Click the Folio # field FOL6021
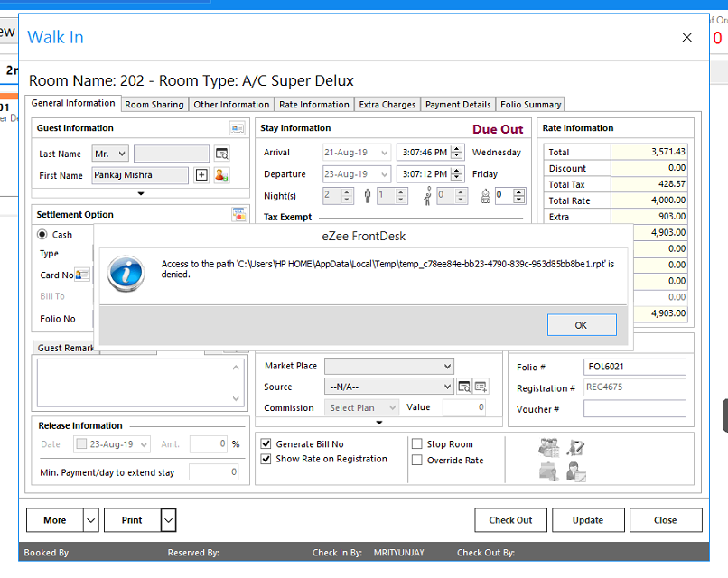Viewport: 728px width, 578px height. coord(635,367)
